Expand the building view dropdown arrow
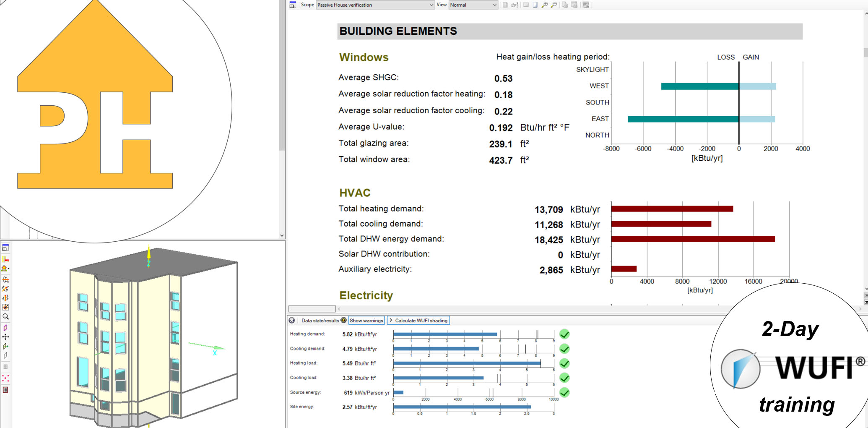Image resolution: width=868 pixels, height=428 pixels. click(8, 269)
